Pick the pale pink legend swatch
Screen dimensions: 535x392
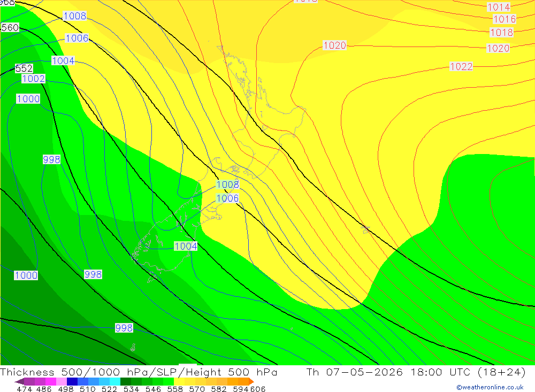pyautogui.click(x=62, y=381)
